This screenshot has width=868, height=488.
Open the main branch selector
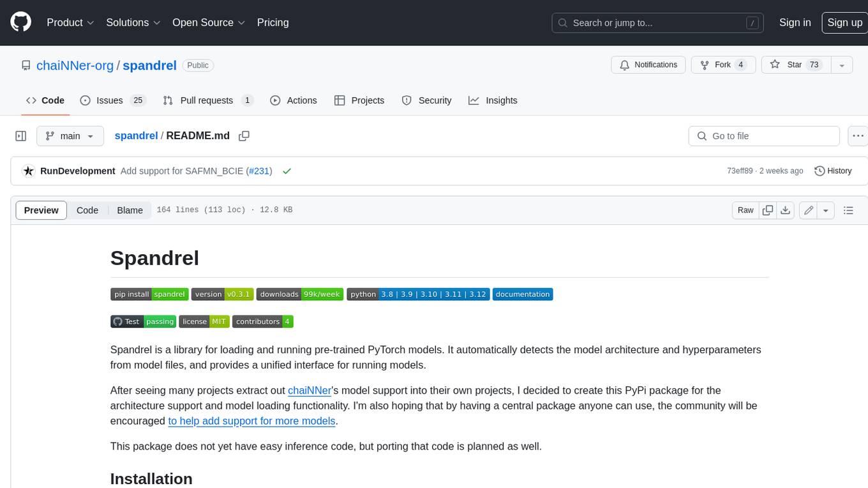click(x=70, y=136)
